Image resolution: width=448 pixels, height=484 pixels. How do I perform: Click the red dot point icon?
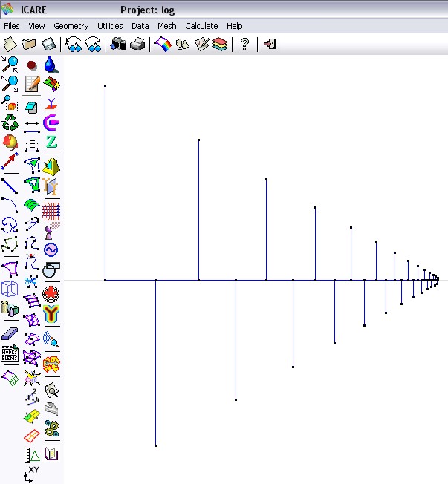32,65
